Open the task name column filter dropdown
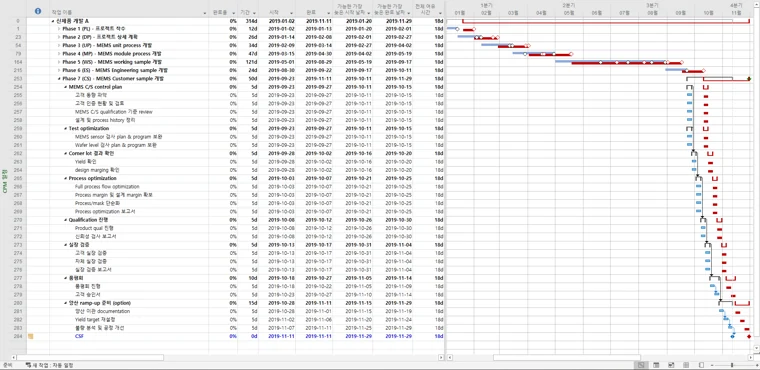This screenshot has height=370, width=760. click(x=205, y=13)
